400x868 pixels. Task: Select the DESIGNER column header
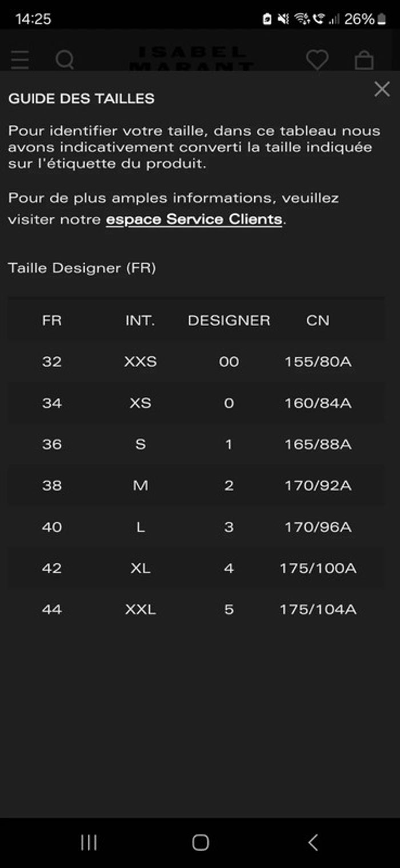(229, 320)
